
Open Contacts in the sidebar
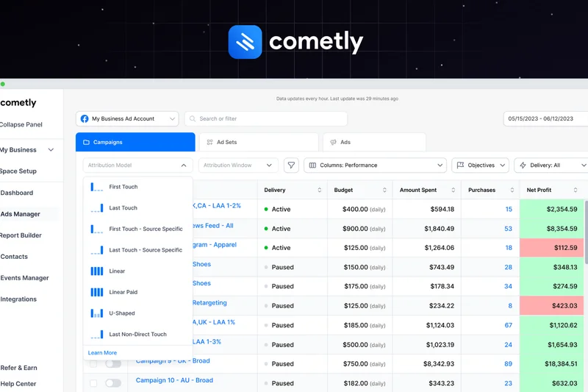(14, 257)
